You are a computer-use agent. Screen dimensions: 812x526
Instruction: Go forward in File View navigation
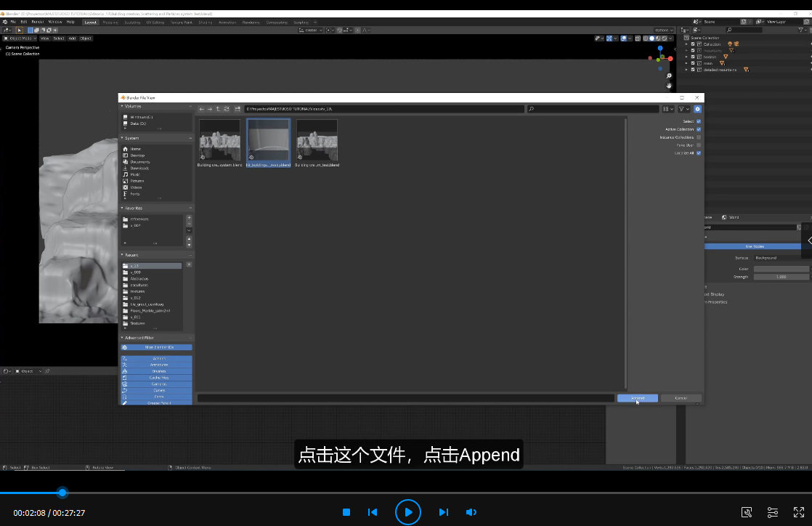(210, 109)
